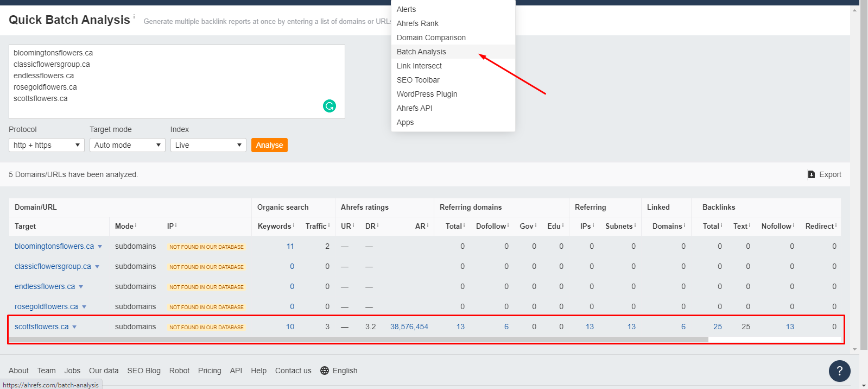Click inside the domains list textarea

click(177, 82)
